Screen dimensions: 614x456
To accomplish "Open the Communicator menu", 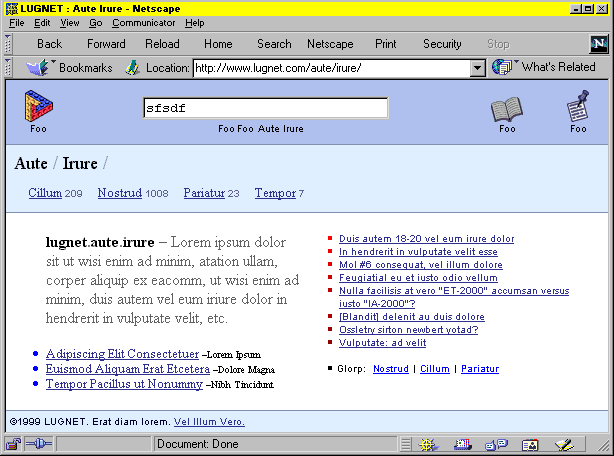I will (143, 22).
